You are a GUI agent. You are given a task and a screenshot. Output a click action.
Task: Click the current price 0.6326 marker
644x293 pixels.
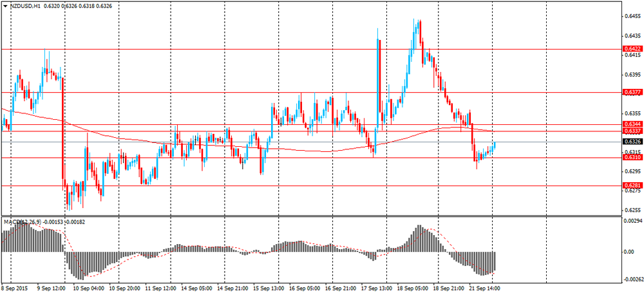click(631, 142)
